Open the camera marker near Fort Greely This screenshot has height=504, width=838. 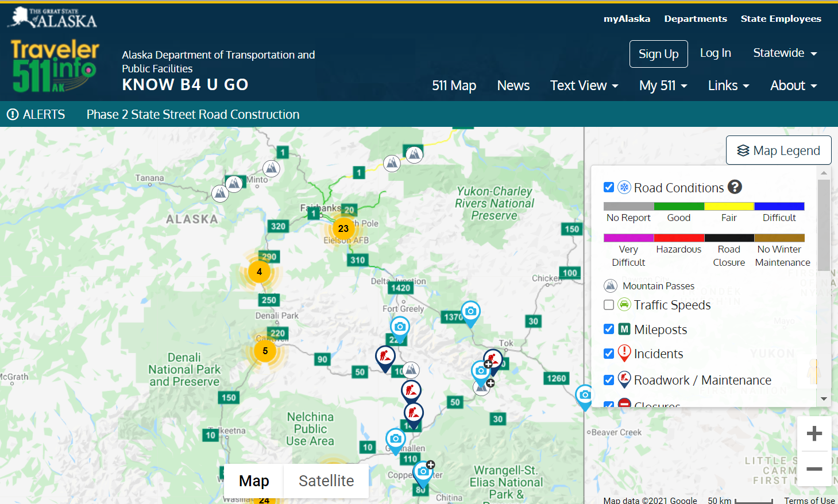pos(400,327)
